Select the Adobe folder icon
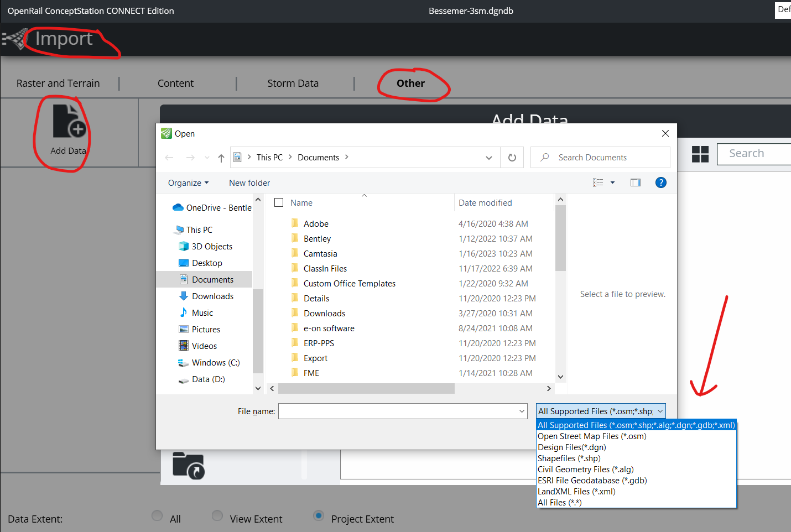Viewport: 791px width, 532px height. pyautogui.click(x=295, y=223)
